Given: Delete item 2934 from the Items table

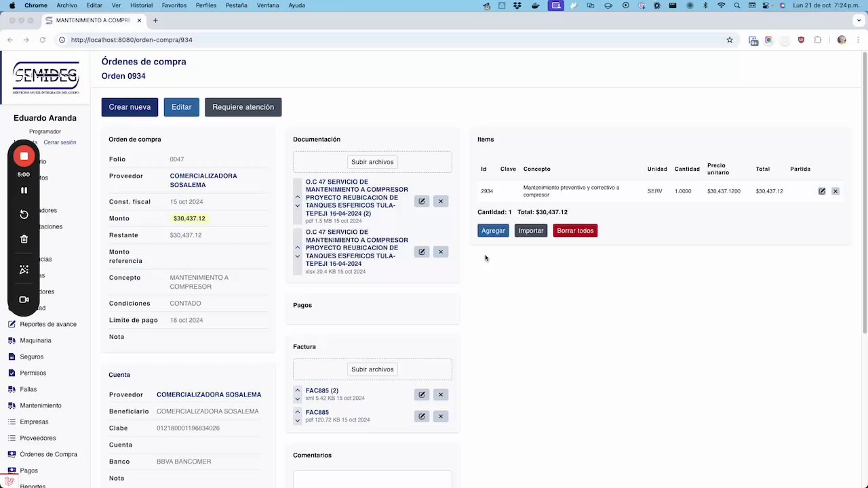Looking at the screenshot, I should 835,191.
